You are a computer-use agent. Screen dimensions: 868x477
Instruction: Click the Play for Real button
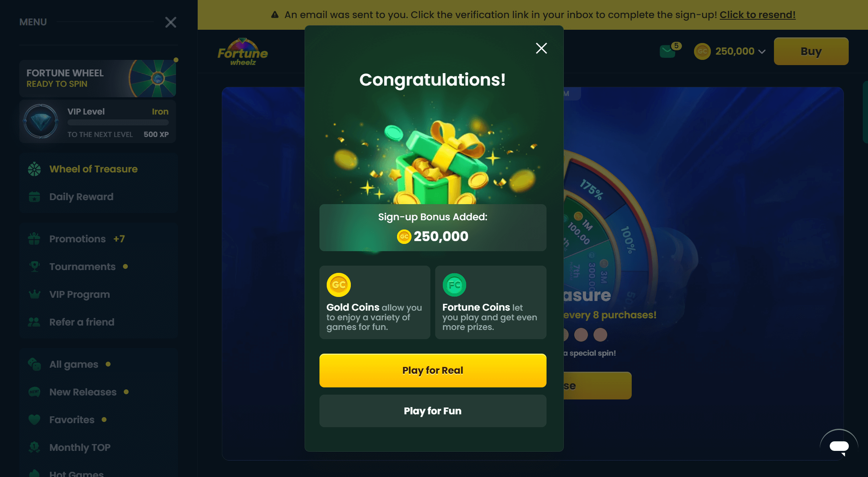tap(433, 371)
